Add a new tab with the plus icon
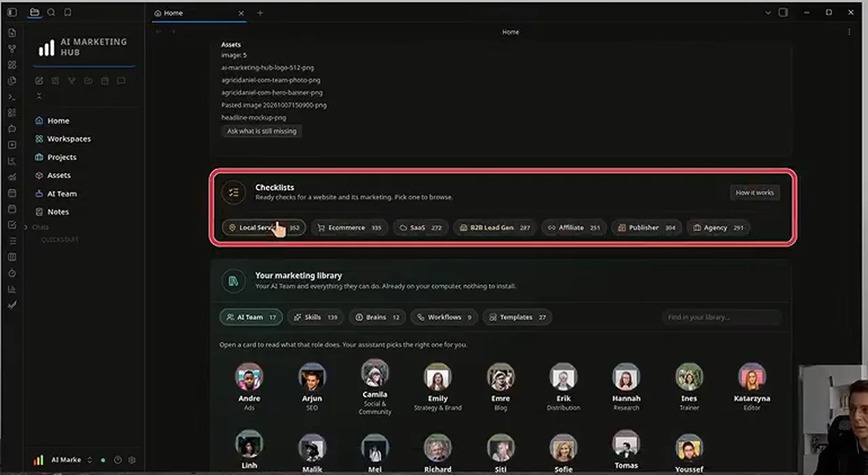 coord(260,13)
